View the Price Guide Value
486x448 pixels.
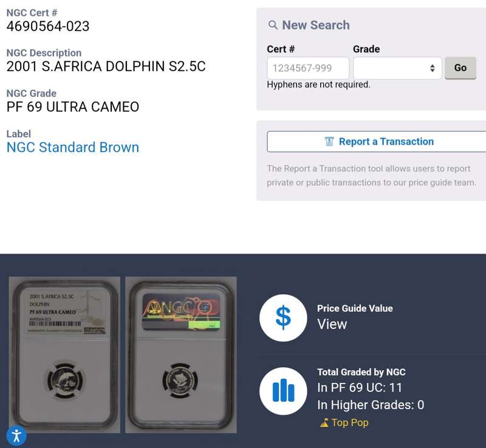(332, 324)
